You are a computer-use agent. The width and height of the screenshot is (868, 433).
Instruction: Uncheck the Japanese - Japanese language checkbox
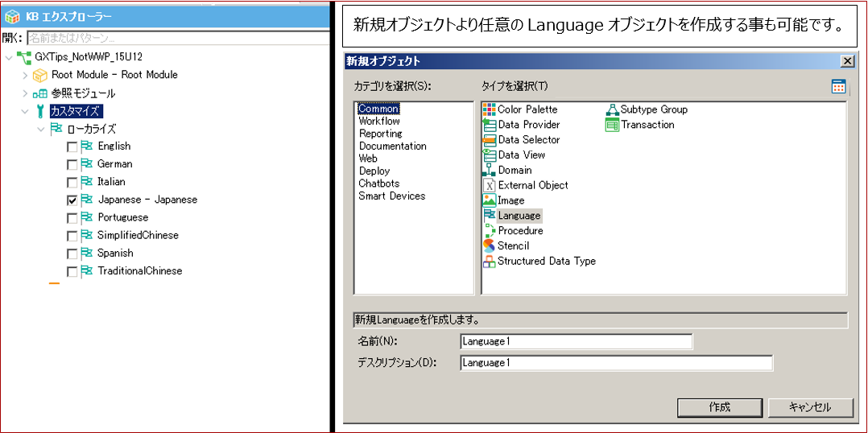(x=72, y=200)
